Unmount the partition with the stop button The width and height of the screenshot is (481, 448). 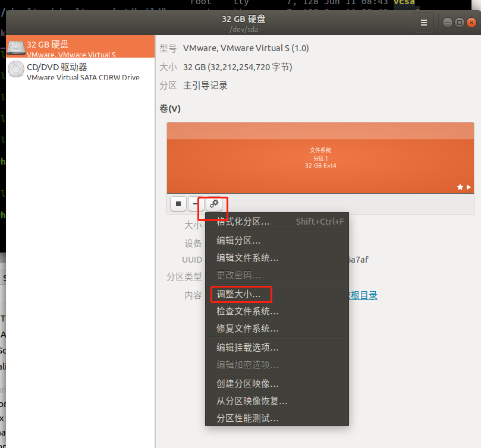pos(178,204)
